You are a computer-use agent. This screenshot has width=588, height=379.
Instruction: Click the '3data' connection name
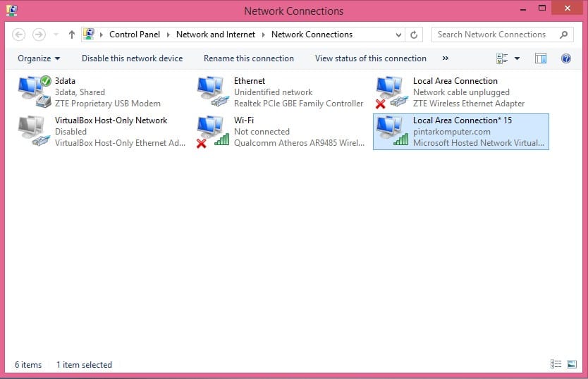click(x=65, y=81)
